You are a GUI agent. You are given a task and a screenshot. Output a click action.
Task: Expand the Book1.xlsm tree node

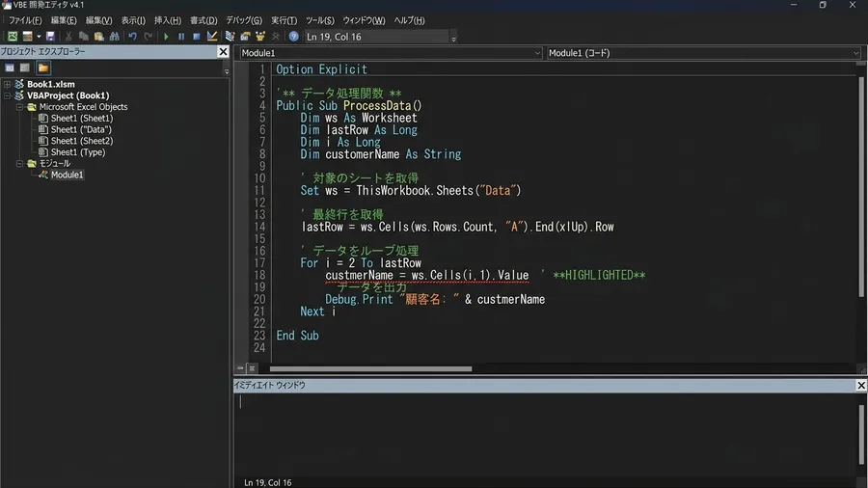click(x=7, y=84)
